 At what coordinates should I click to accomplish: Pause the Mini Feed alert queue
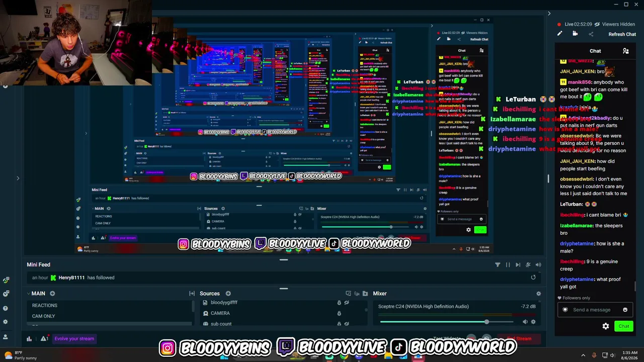coord(508,264)
